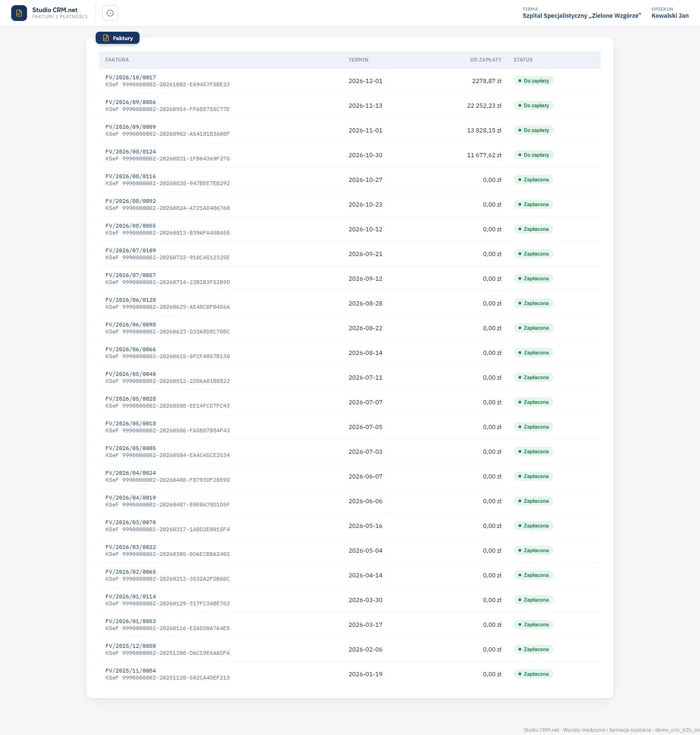Open invoice FV/2026/05/0040
This screenshot has width=700, height=735.
[x=131, y=374]
